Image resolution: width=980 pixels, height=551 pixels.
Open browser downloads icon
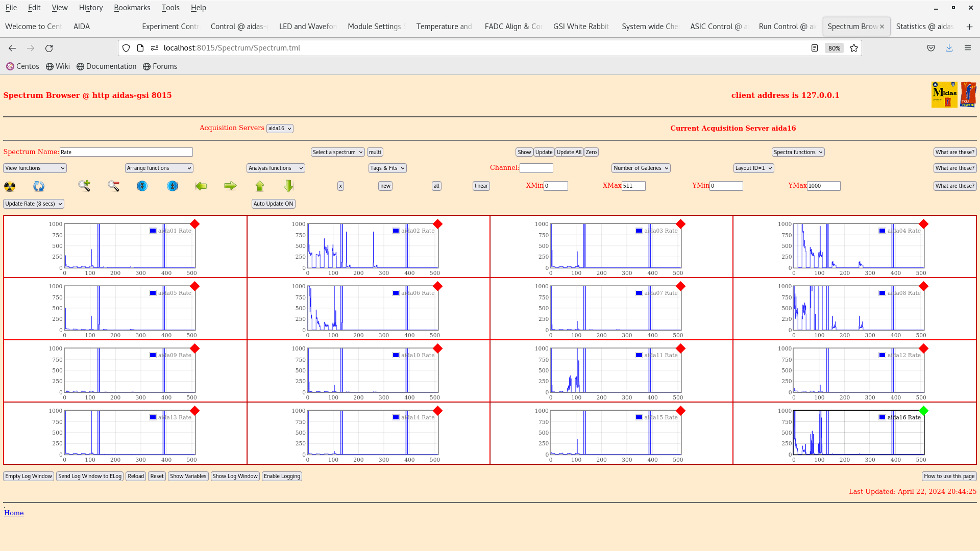(949, 48)
